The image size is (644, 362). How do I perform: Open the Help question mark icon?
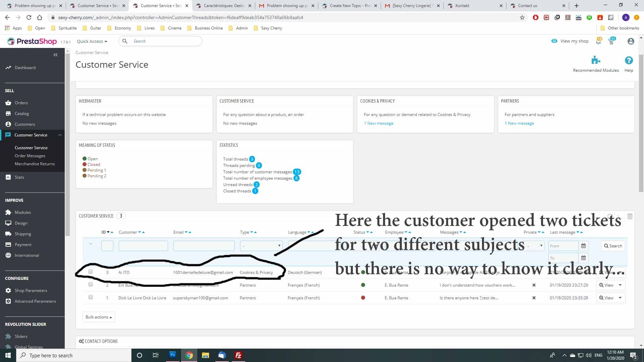pos(629,60)
